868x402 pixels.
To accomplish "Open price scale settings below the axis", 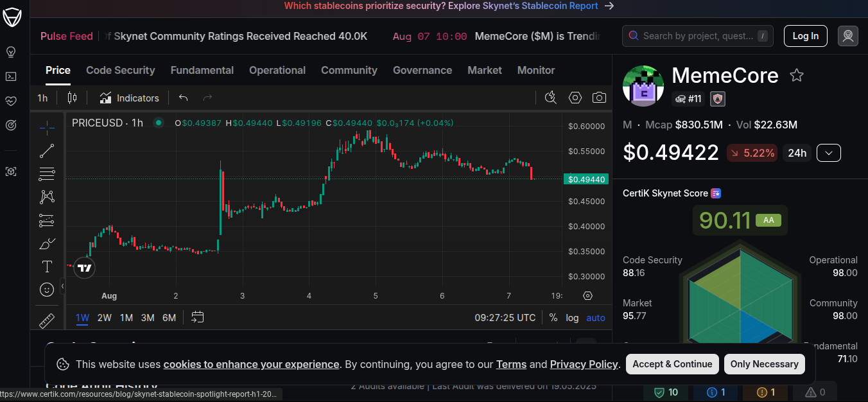I will click(x=587, y=295).
